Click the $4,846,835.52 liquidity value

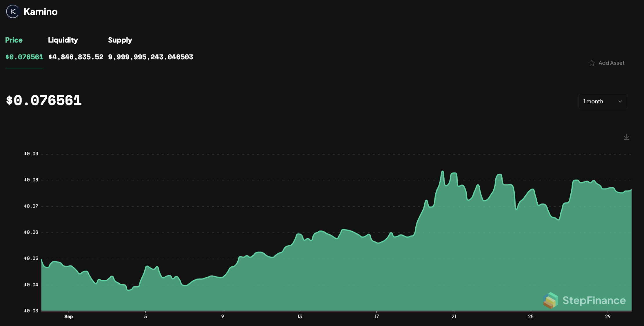click(76, 57)
